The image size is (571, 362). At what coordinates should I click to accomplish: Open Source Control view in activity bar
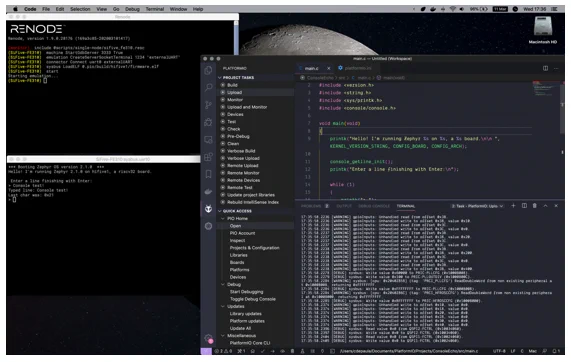coord(208,105)
